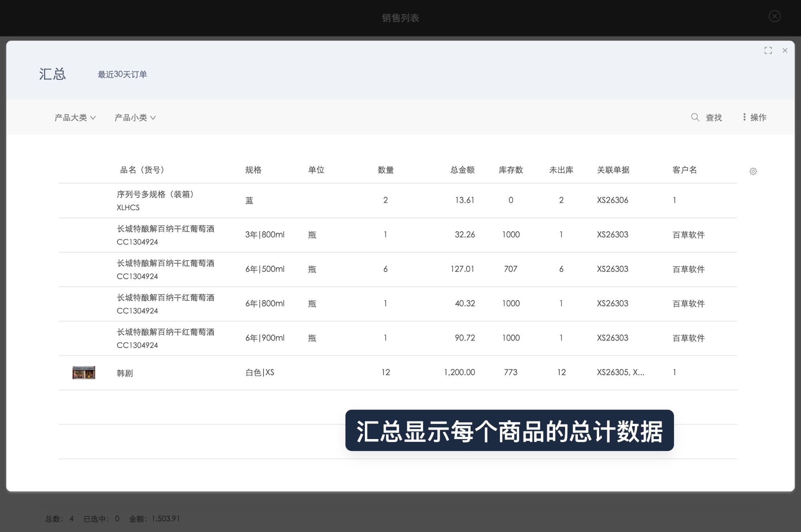Click the 汇总 header label

[x=52, y=74]
